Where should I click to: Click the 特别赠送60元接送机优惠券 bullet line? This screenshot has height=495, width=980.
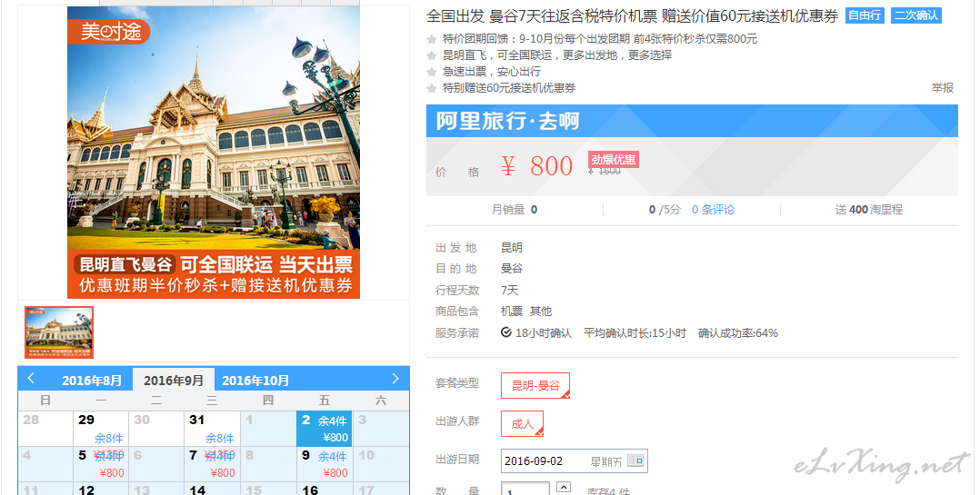pyautogui.click(x=508, y=88)
